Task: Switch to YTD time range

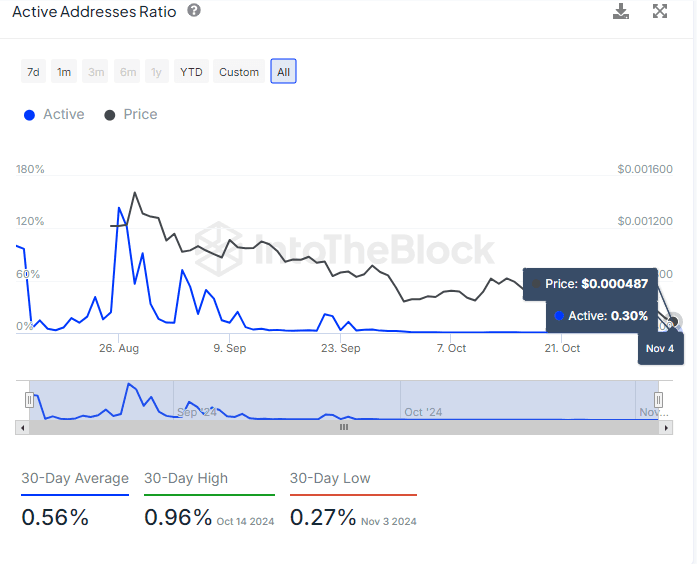Action: [190, 72]
